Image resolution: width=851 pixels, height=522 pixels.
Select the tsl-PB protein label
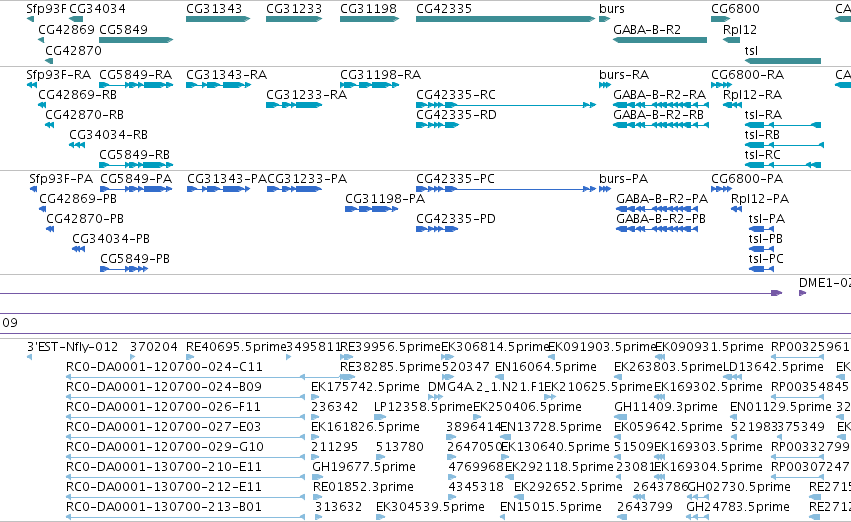(x=765, y=239)
